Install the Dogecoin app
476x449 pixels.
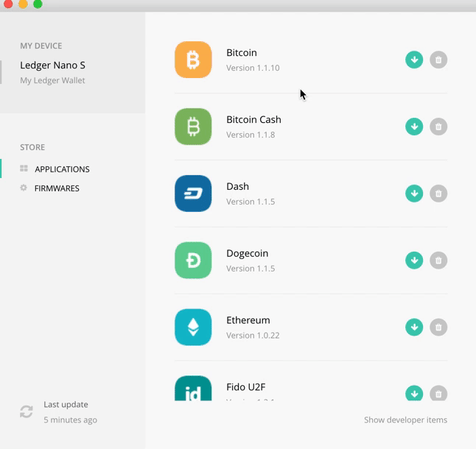[414, 260]
